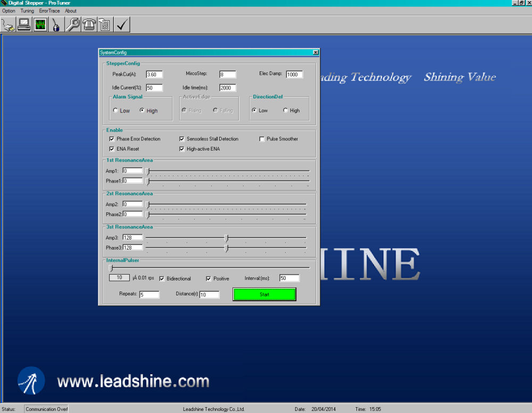Viewport: 532px width, 413px height.
Task: Click the checkmark toolbar icon
Action: (x=122, y=24)
